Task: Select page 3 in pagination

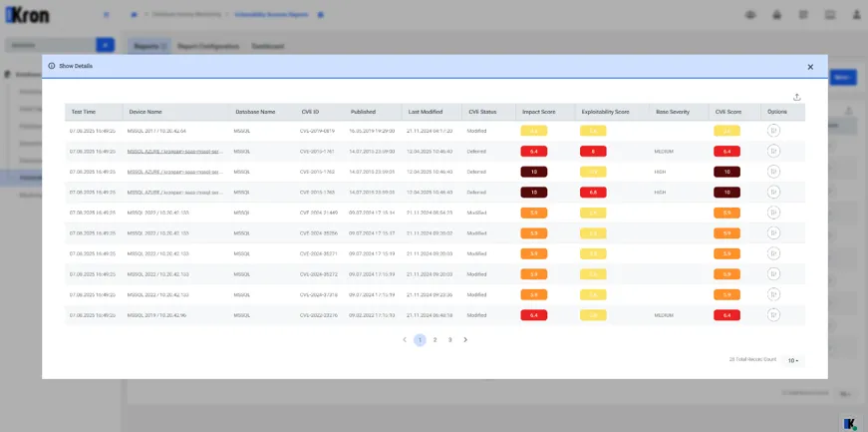Action: [x=450, y=340]
